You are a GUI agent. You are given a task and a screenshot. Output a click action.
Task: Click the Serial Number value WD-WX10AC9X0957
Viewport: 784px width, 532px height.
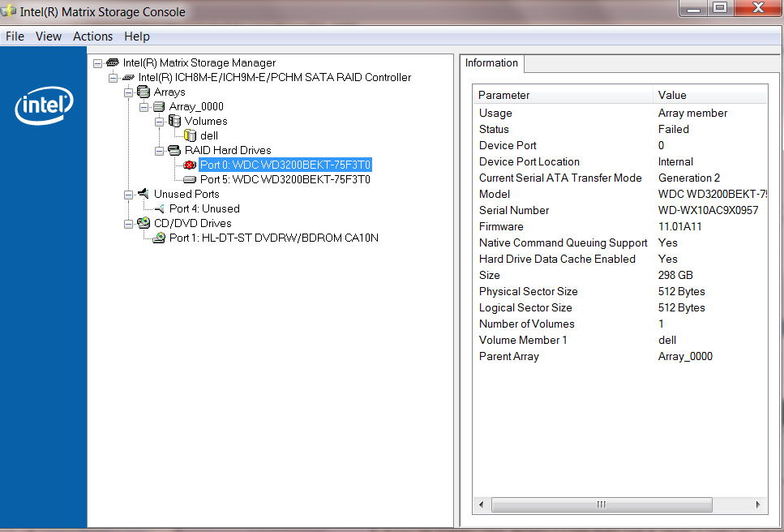point(708,211)
